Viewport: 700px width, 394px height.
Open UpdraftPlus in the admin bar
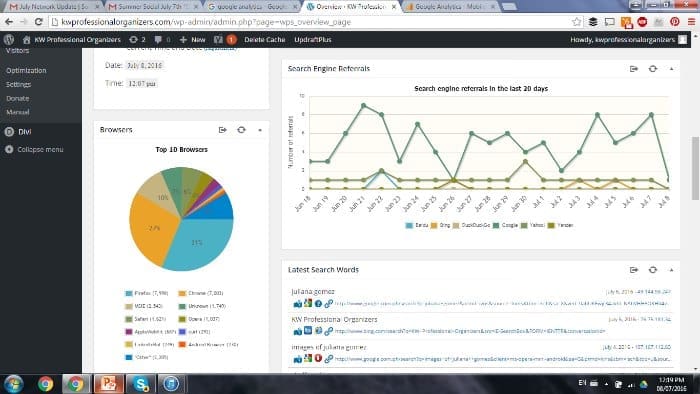click(x=312, y=39)
